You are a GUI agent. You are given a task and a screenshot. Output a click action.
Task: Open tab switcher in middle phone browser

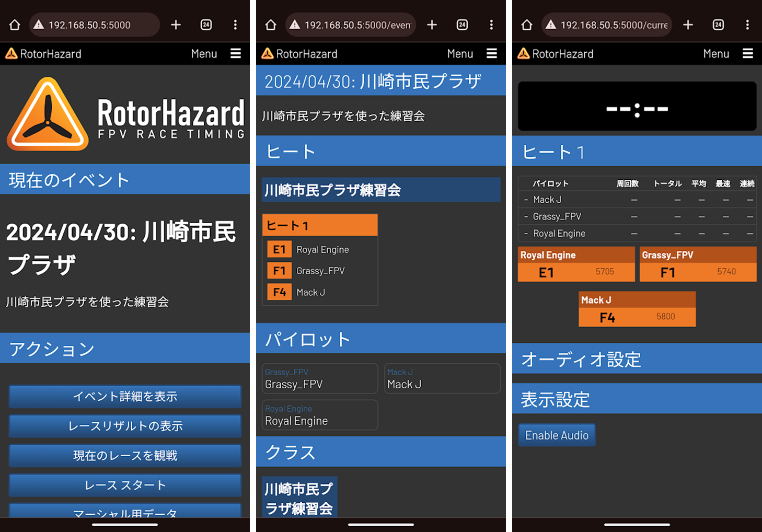[463, 25]
